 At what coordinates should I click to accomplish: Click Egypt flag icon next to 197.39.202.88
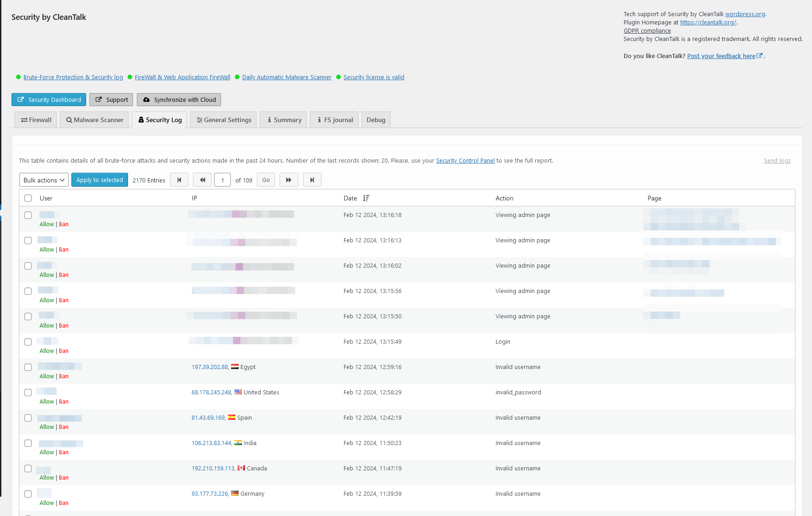[x=235, y=367]
